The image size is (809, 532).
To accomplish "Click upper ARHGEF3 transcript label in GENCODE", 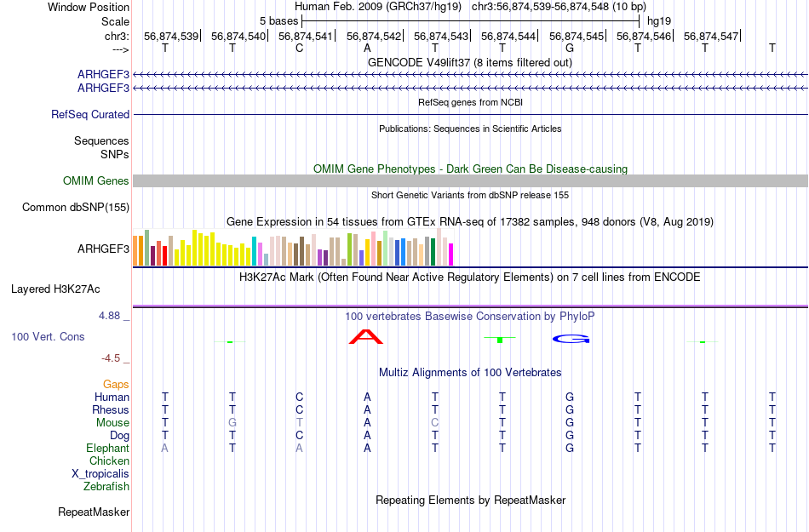I will point(103,75).
